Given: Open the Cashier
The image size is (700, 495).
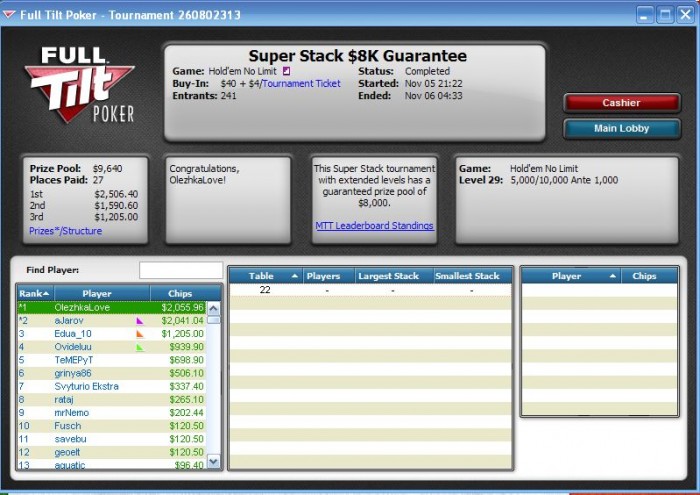Looking at the screenshot, I should pyautogui.click(x=622, y=103).
